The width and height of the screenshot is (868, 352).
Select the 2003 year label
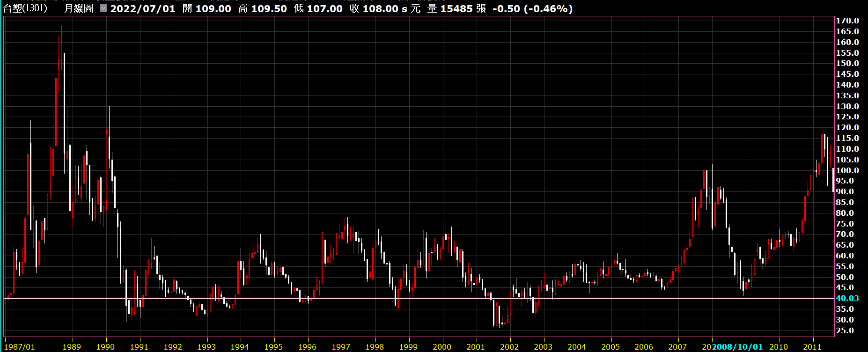click(543, 347)
